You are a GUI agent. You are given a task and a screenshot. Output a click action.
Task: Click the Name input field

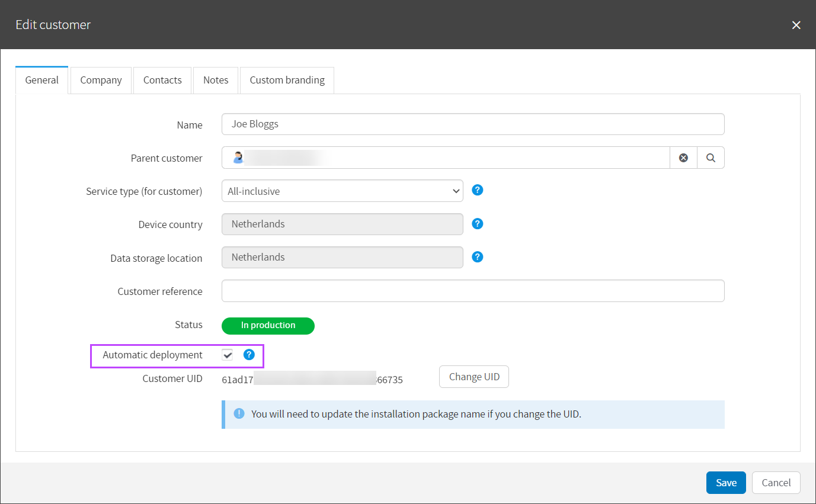472,124
